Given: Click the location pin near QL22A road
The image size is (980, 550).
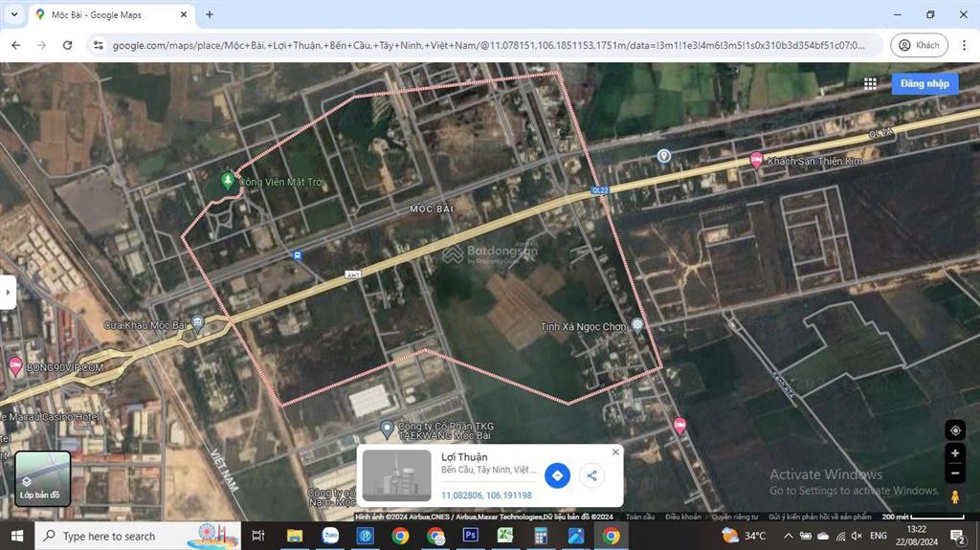Looking at the screenshot, I should pos(664,156).
